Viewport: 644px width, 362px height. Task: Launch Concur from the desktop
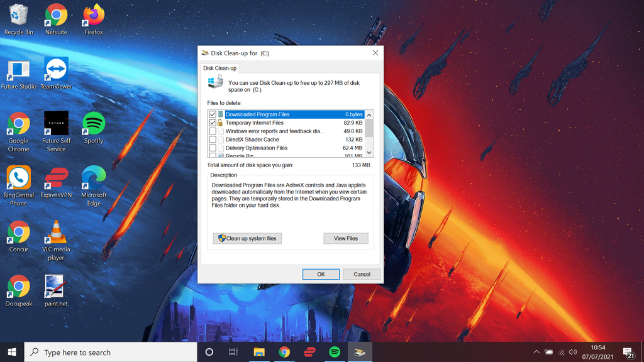18,231
